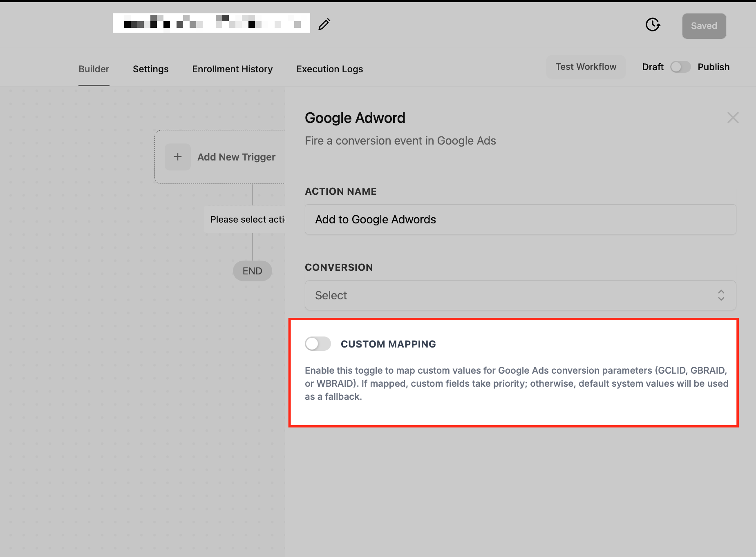Screen dimensions: 756x557
Task: Close the Google Adword panel
Action: coord(733,118)
